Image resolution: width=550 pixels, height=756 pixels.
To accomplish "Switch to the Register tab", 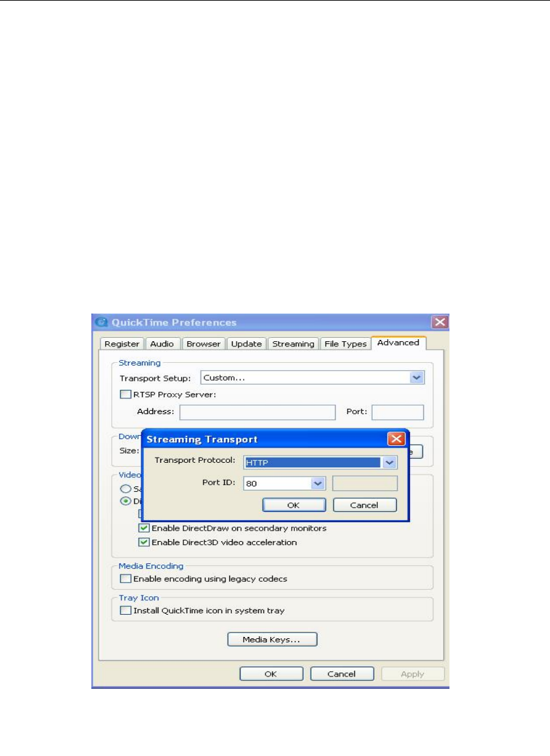I will point(122,344).
